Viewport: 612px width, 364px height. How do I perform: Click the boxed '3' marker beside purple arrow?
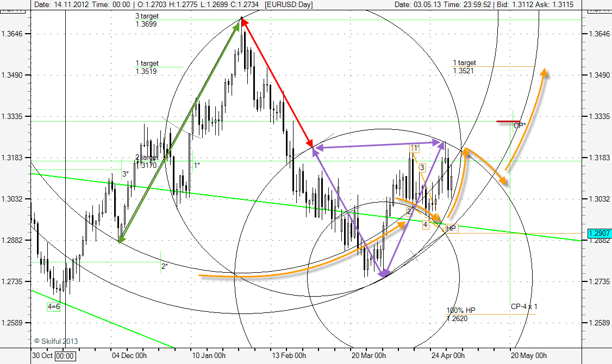pos(422,167)
